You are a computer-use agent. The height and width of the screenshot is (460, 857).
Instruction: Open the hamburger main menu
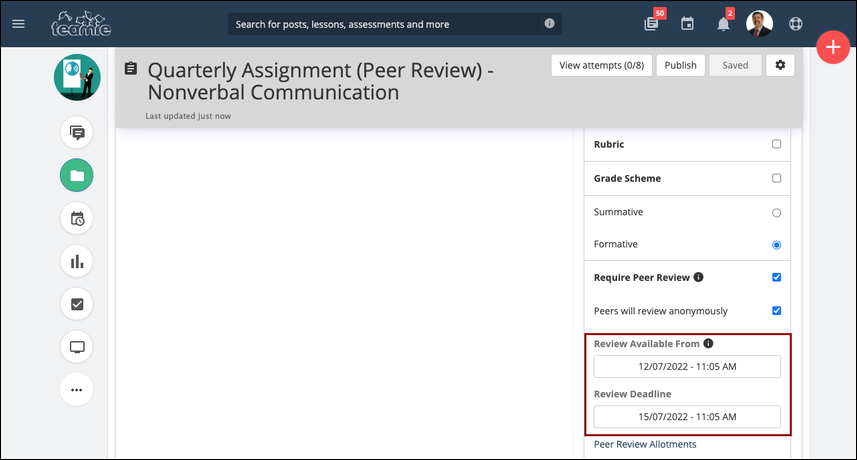click(x=19, y=24)
